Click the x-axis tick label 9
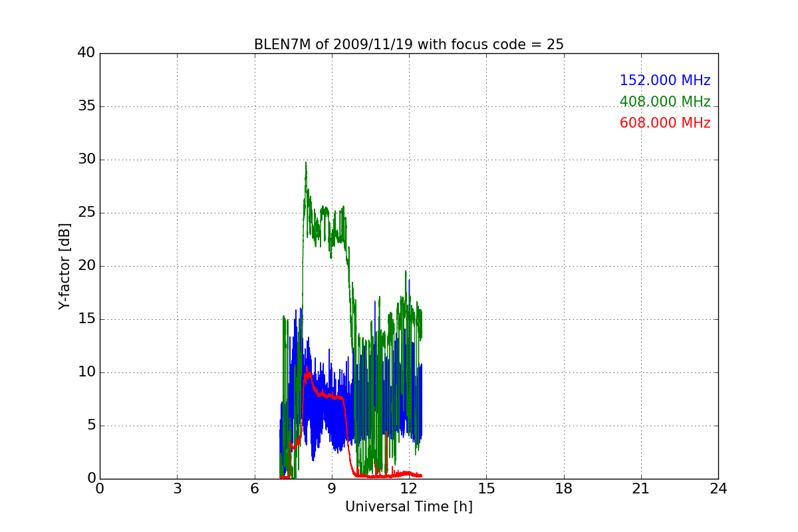 tap(332, 489)
